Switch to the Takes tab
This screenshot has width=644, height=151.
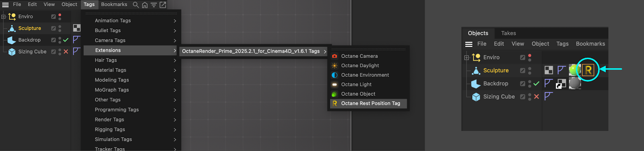(508, 33)
